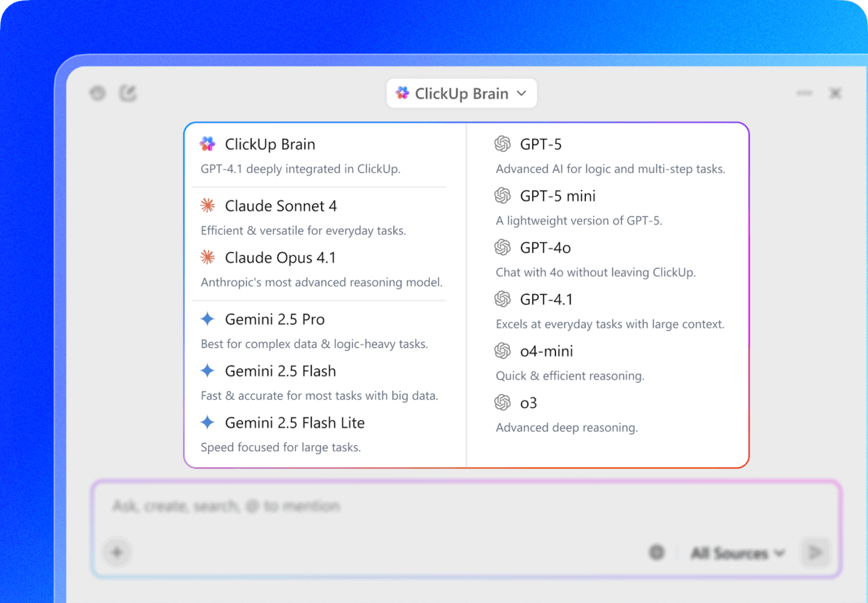The width and height of the screenshot is (868, 603).
Task: Click the plus attachment icon in the input box
Action: pos(116,552)
